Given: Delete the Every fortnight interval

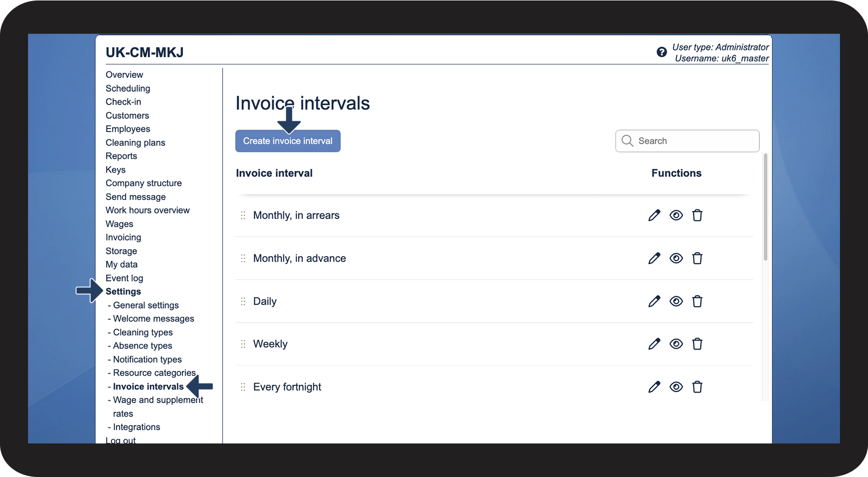Looking at the screenshot, I should tap(697, 387).
